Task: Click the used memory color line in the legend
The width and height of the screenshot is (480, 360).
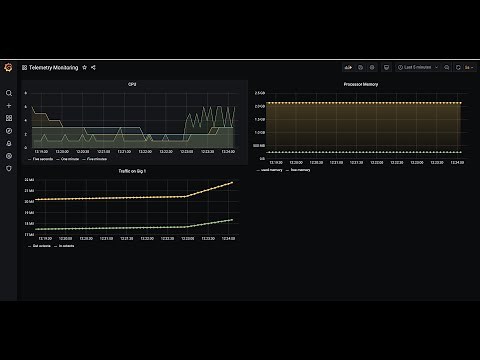Action: 258,170
